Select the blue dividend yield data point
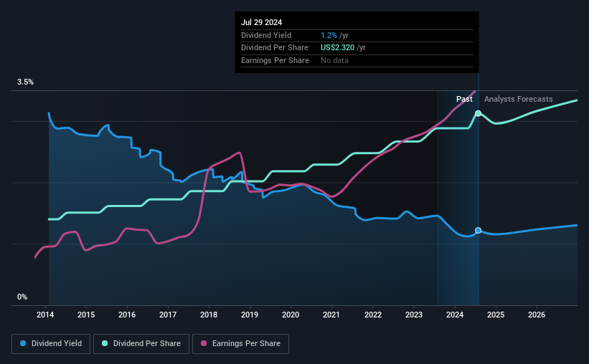 click(479, 231)
